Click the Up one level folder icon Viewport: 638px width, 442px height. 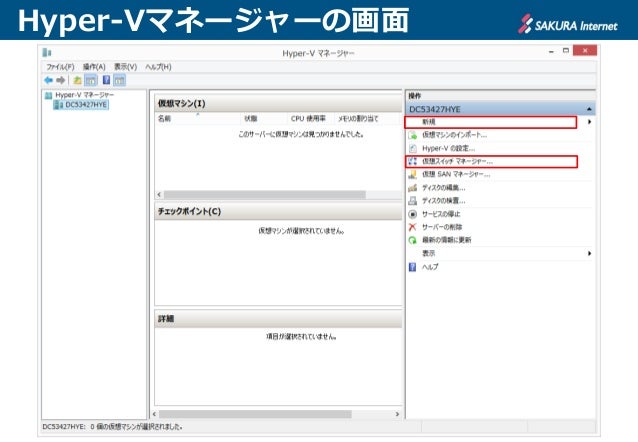77,80
